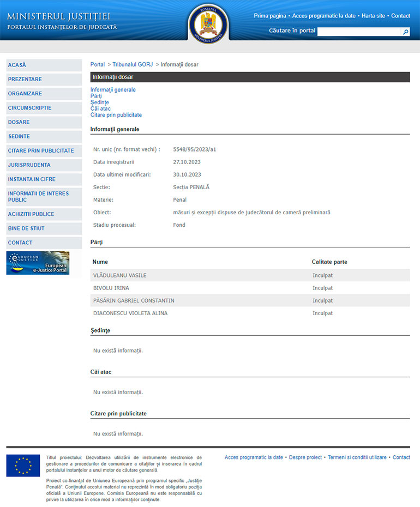This screenshot has width=420, height=507.
Task: Click the Nume column header
Action: click(x=100, y=262)
